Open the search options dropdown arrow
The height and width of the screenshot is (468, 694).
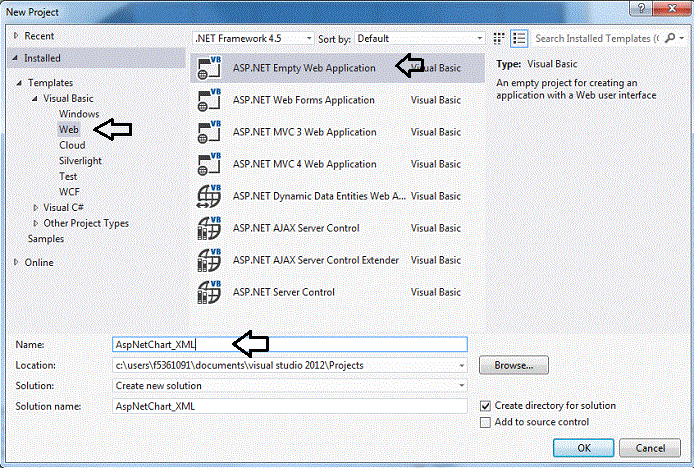(x=682, y=39)
